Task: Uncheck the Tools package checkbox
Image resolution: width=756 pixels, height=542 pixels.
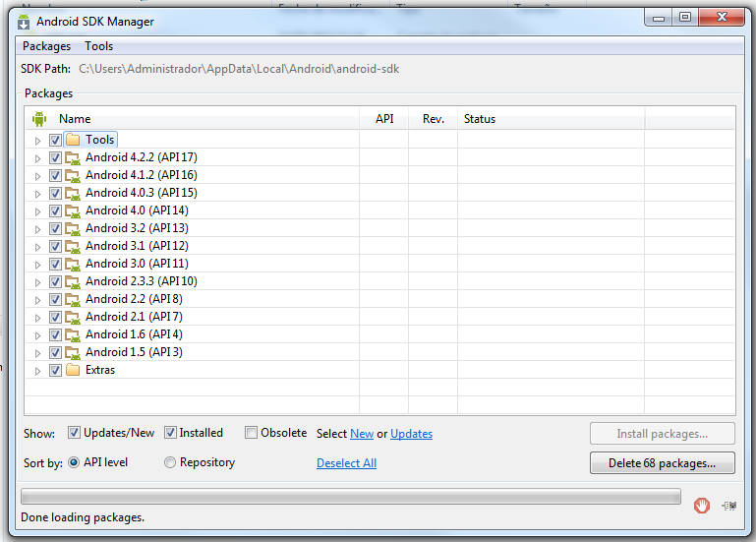Action: [x=55, y=141]
